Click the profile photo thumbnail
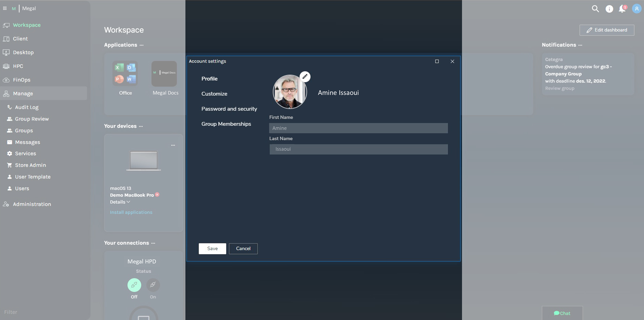Viewport: 644px width, 320px height. click(290, 92)
